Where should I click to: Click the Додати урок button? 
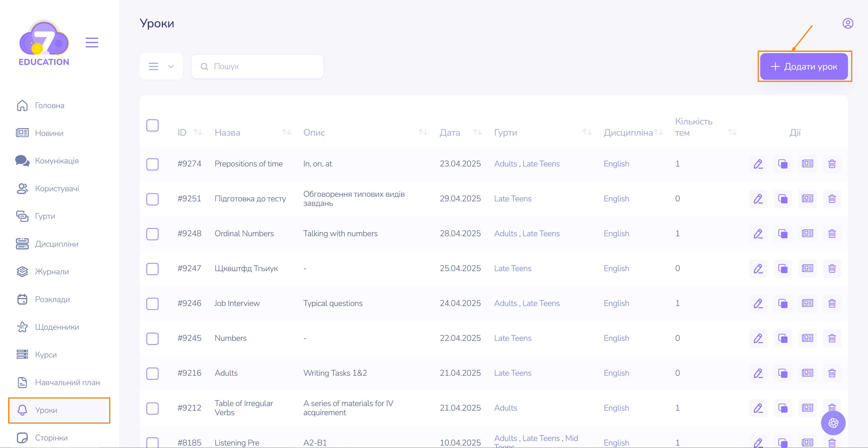coord(804,66)
